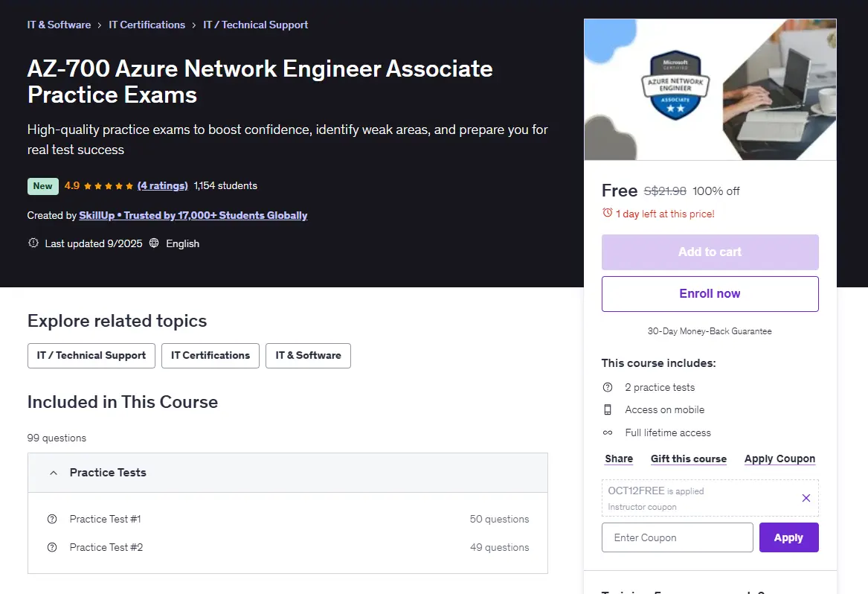Click the crossed-out S$21.98 price
Image resolution: width=868 pixels, height=594 pixels.
[665, 191]
